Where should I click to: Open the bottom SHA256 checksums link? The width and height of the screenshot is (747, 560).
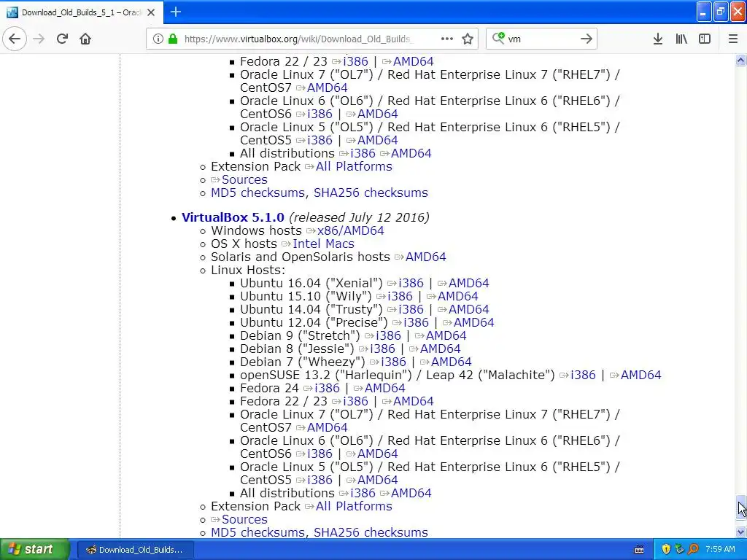[x=371, y=533]
